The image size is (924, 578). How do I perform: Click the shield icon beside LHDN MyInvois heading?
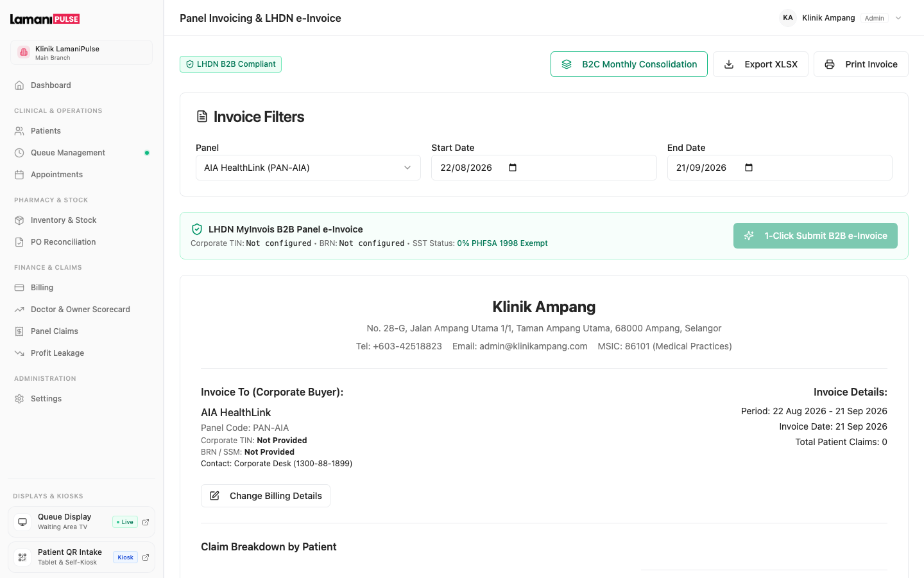coord(197,229)
